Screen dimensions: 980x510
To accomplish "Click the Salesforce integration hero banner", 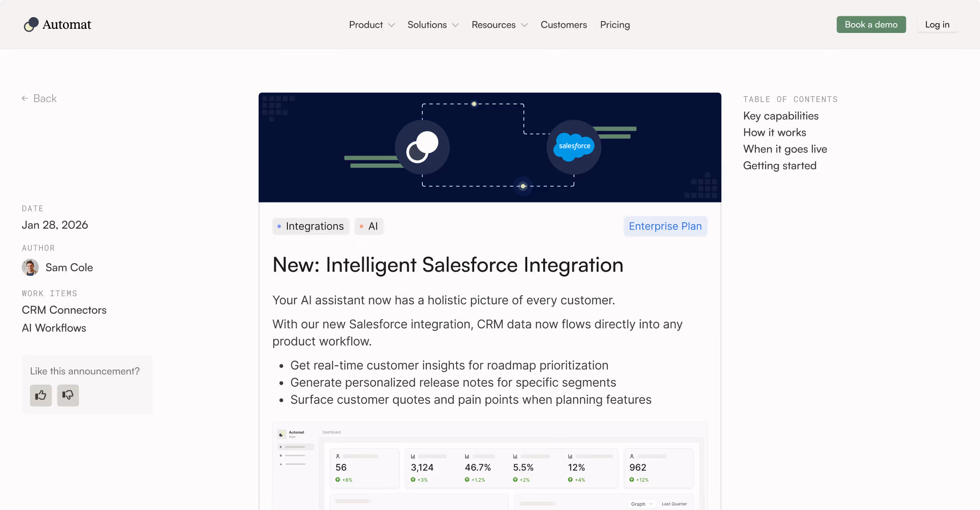I will click(x=490, y=147).
